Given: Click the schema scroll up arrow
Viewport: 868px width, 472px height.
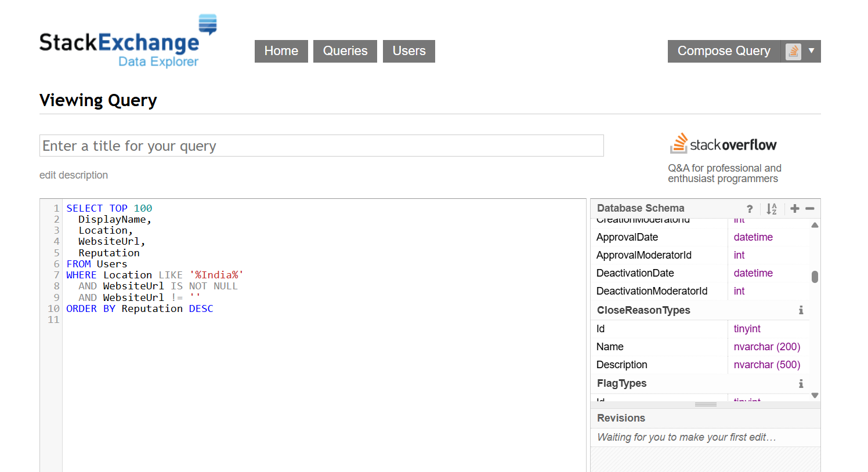Looking at the screenshot, I should [x=815, y=225].
